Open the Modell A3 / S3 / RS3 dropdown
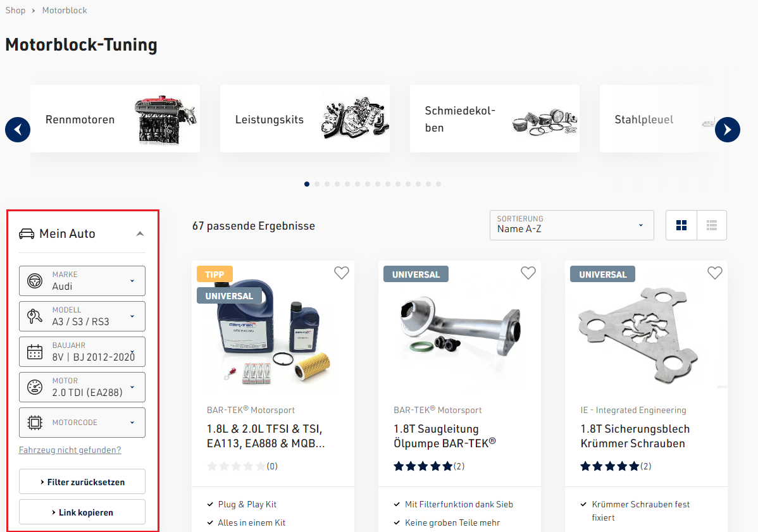The width and height of the screenshot is (758, 532). click(x=82, y=316)
